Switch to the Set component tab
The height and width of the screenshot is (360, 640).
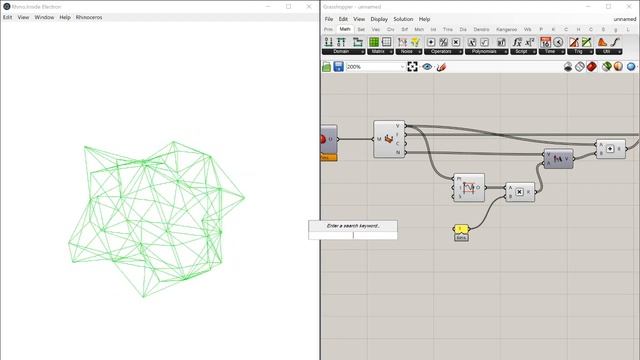click(x=361, y=29)
